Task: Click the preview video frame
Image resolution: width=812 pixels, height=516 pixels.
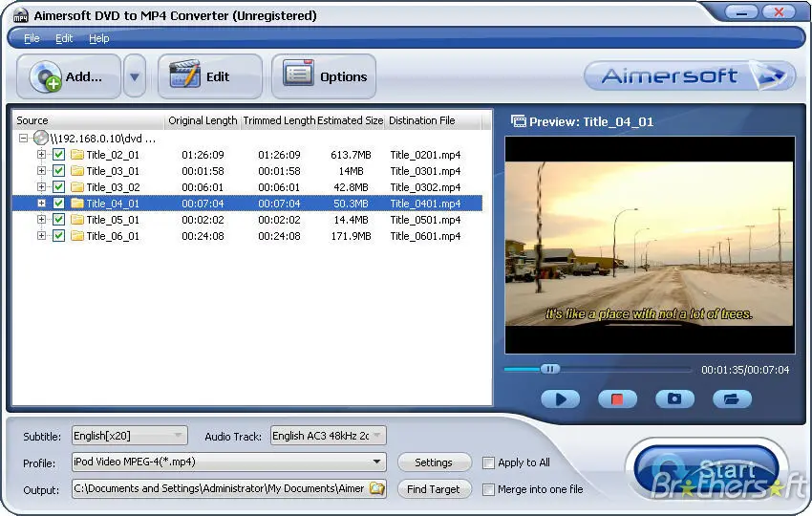Action: point(650,245)
